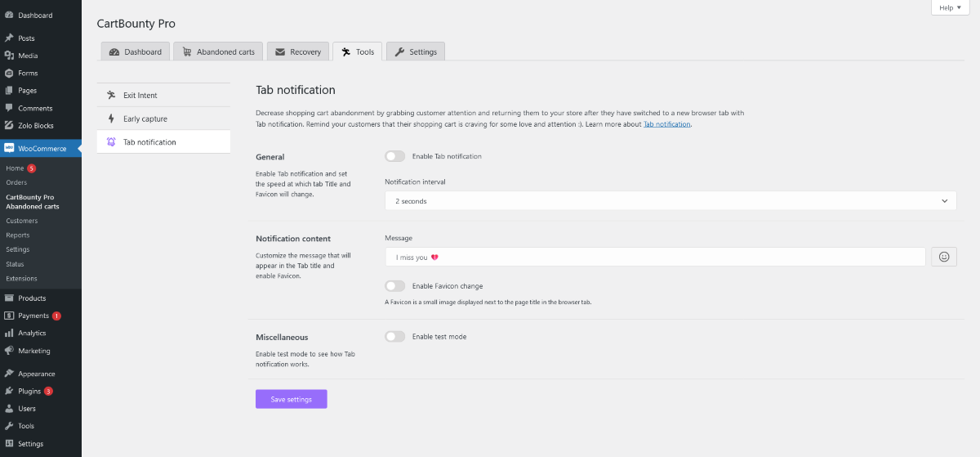Image resolution: width=980 pixels, height=457 pixels.
Task: Click the Comments bubble icon
Action: tap(8, 108)
